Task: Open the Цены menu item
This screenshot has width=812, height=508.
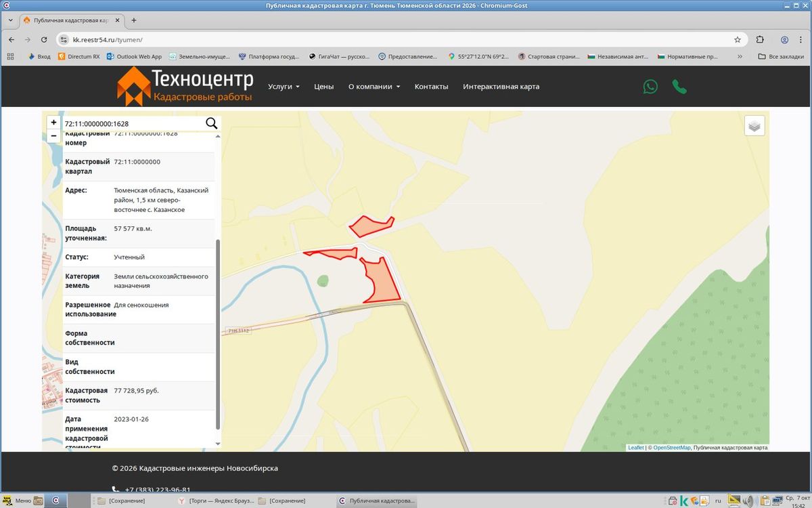Action: [x=324, y=87]
